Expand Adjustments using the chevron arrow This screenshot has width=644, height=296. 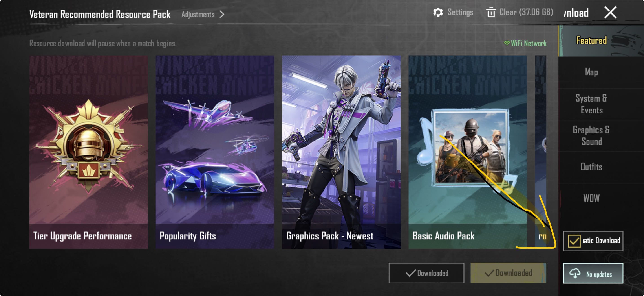(222, 15)
